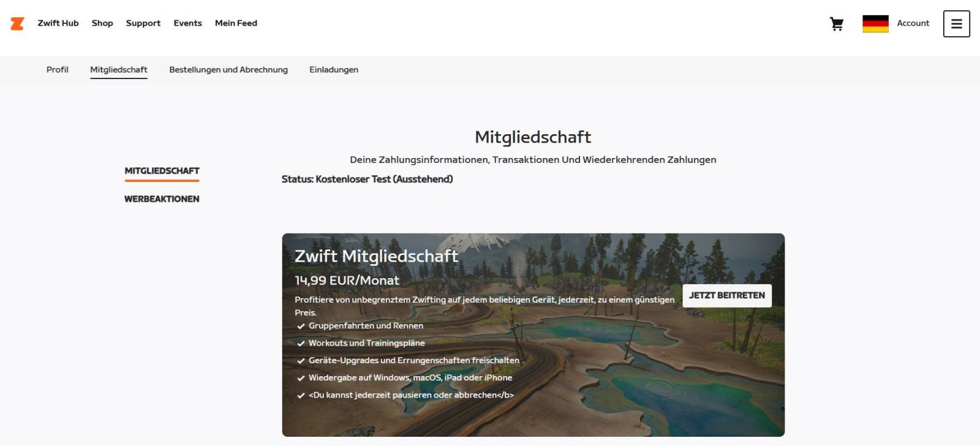980x446 pixels.
Task: Open the Events page
Action: (187, 23)
